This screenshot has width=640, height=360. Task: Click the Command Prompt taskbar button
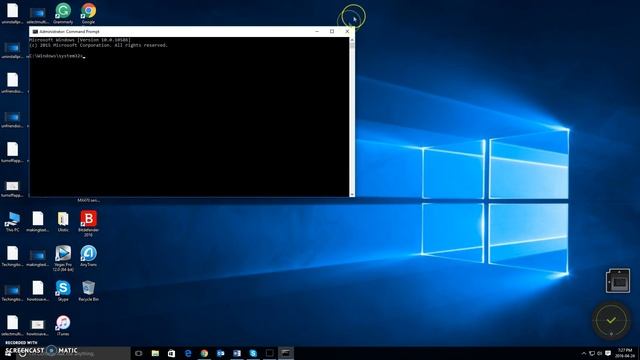tap(286, 353)
